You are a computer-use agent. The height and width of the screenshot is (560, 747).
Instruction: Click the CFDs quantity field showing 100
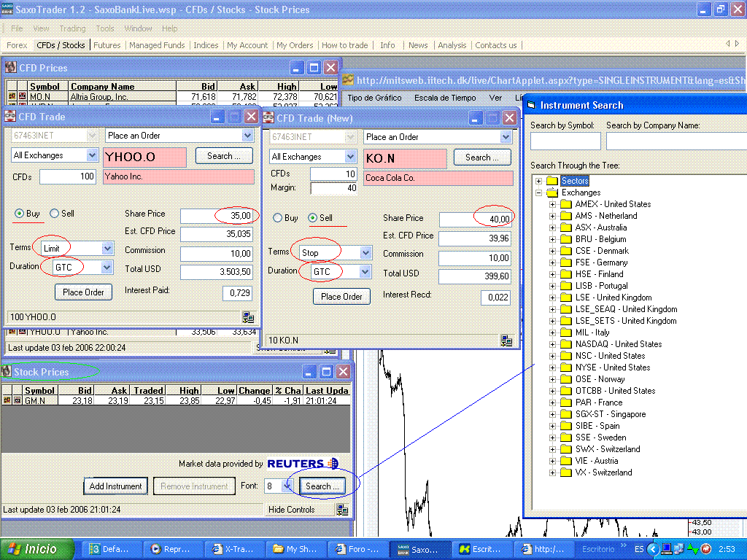tap(68, 176)
